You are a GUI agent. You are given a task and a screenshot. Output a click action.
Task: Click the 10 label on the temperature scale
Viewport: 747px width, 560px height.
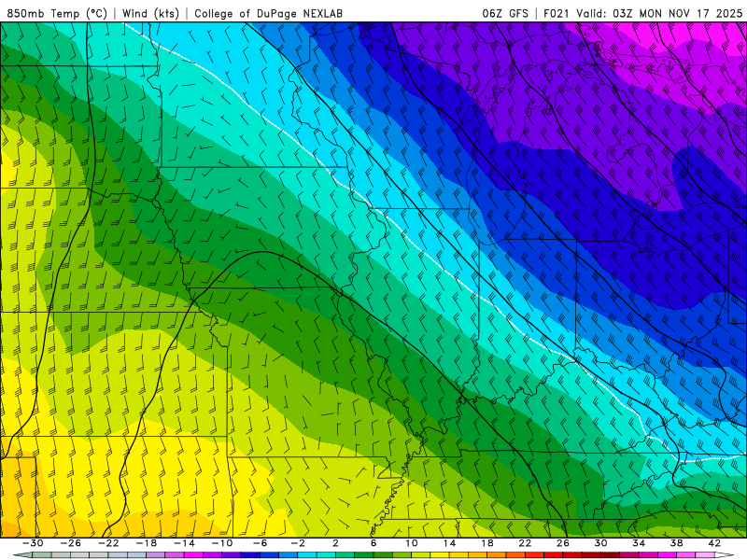[x=411, y=543]
